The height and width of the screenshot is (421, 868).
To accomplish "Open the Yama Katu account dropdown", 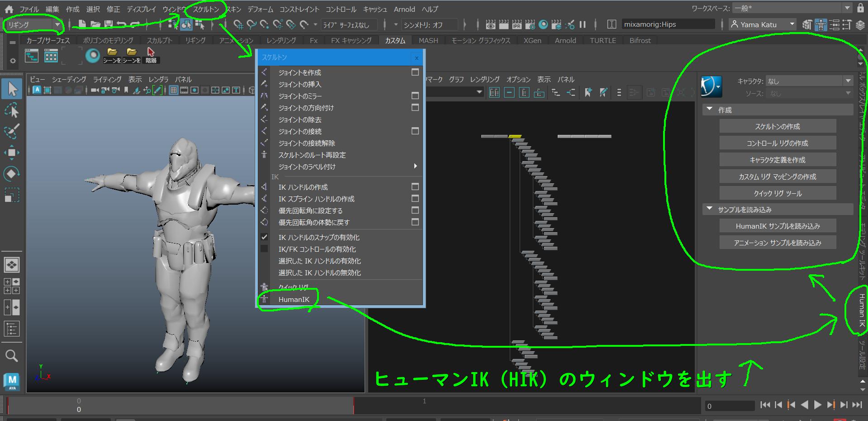I will (763, 24).
